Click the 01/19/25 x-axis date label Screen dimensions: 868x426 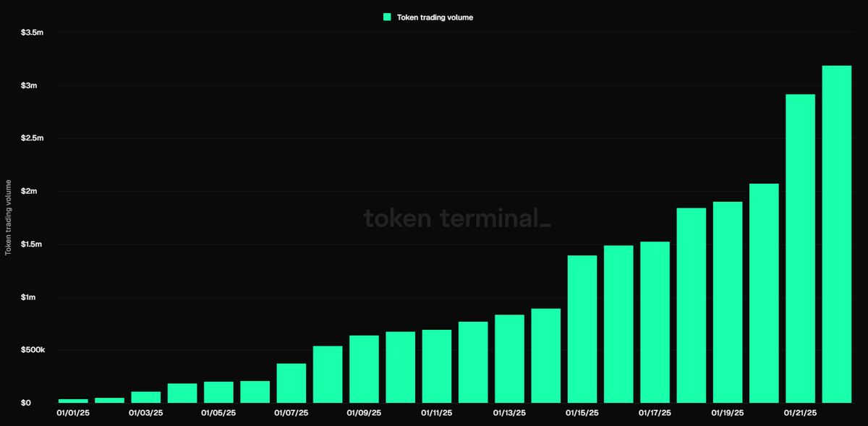click(x=728, y=414)
